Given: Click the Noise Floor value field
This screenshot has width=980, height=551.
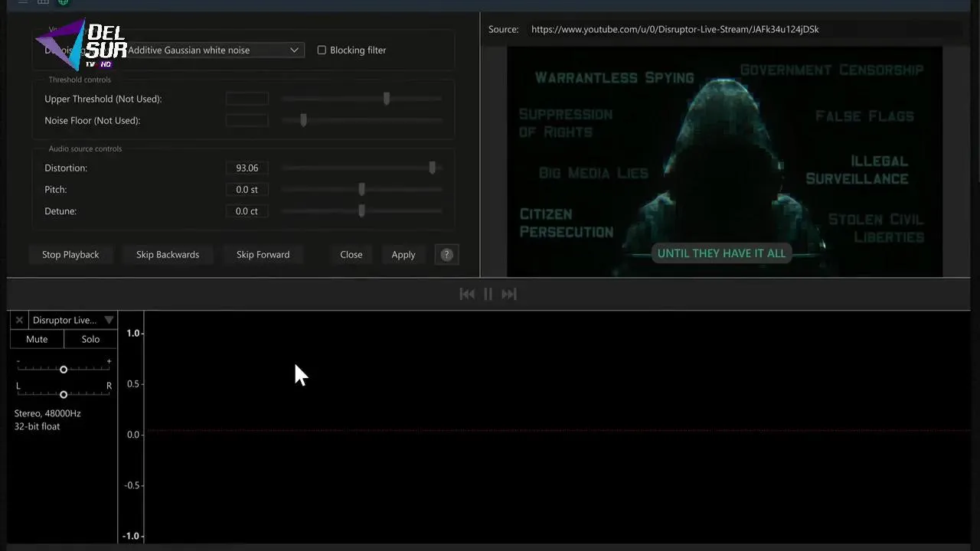Looking at the screenshot, I should click(247, 120).
